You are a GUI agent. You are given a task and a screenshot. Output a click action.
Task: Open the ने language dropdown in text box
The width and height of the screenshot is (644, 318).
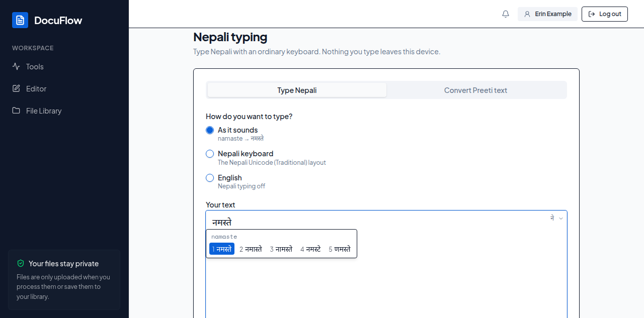pyautogui.click(x=556, y=218)
